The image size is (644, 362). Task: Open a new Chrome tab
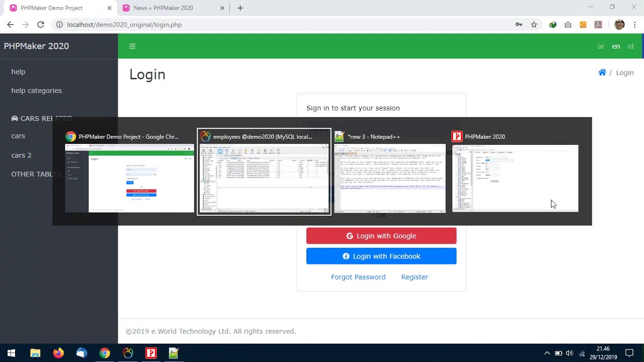pyautogui.click(x=240, y=8)
